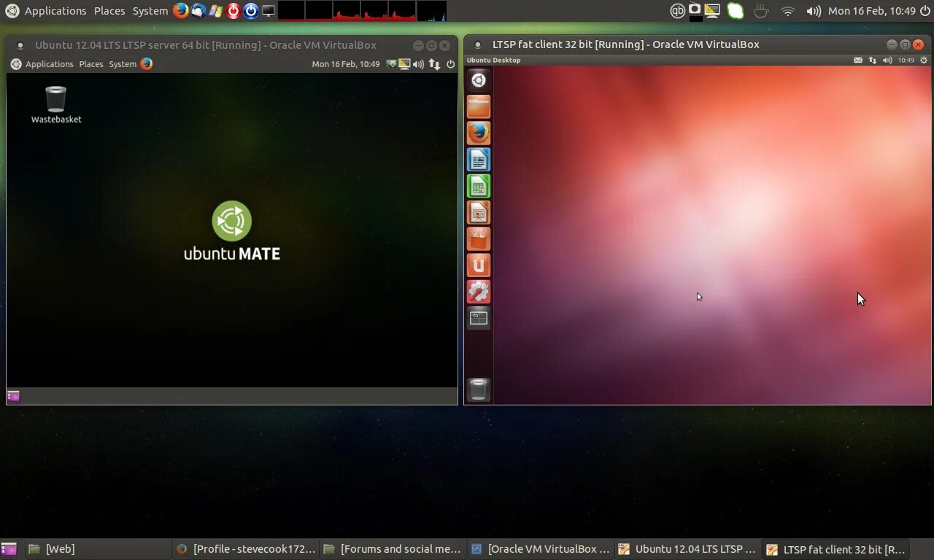
Task: Open Ubuntu One in the Unity launcher
Action: click(479, 265)
